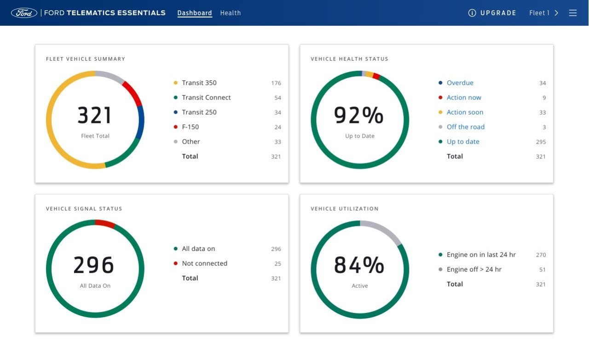Switch to the Health tab
The image size is (589, 364).
pyautogui.click(x=230, y=12)
